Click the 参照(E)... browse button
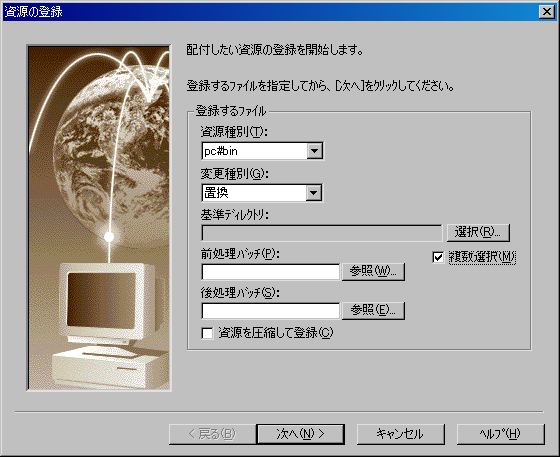The image size is (560, 457). tap(373, 310)
